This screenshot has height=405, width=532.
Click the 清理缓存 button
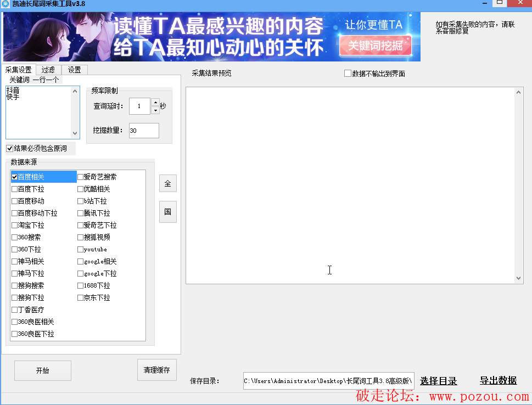[x=156, y=370]
